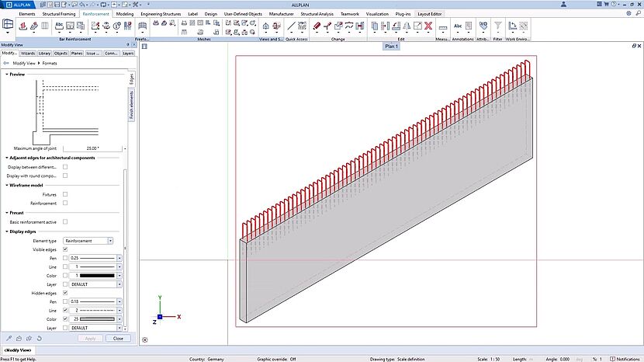This screenshot has width=644, height=362.
Task: Open the Modeling ribbon tab
Action: (124, 14)
